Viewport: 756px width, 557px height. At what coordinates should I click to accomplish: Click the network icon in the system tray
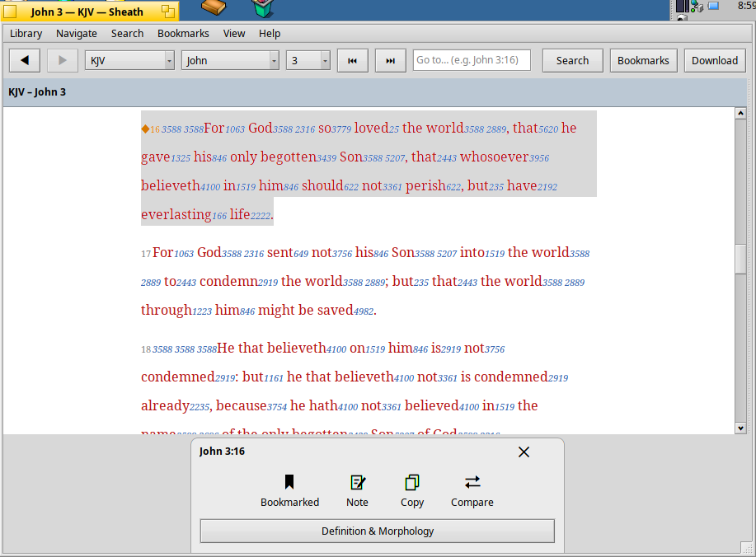(x=697, y=7)
